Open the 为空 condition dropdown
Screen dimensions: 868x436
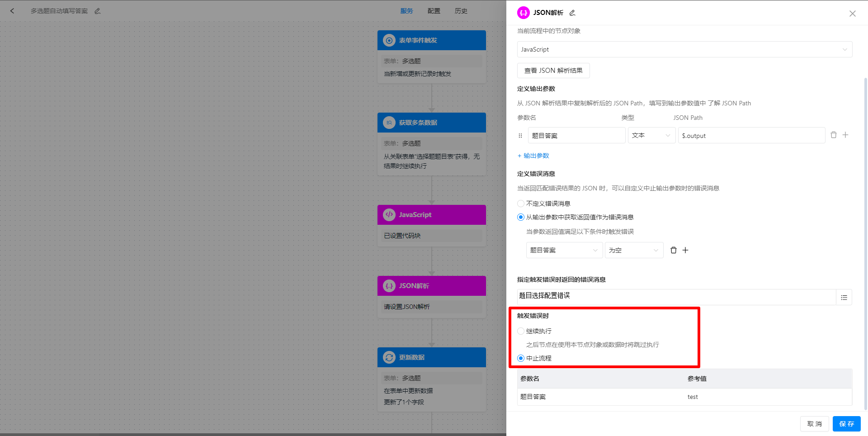[633, 250]
